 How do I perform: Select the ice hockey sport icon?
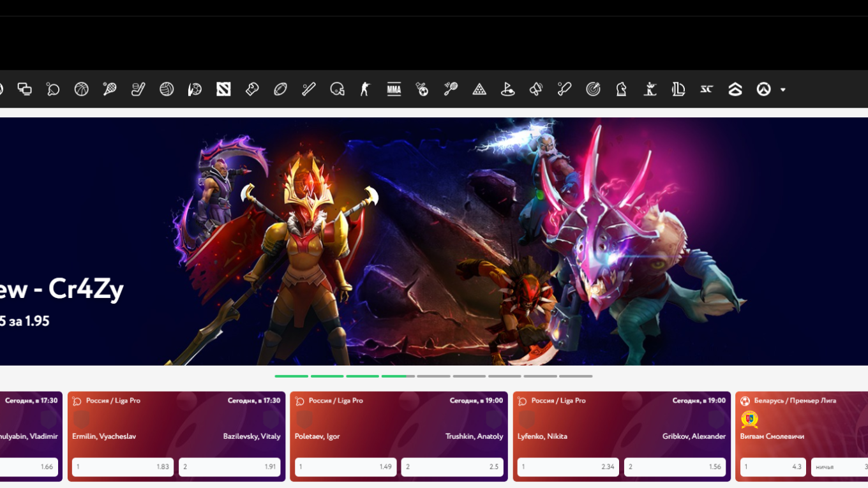pyautogui.click(x=138, y=89)
